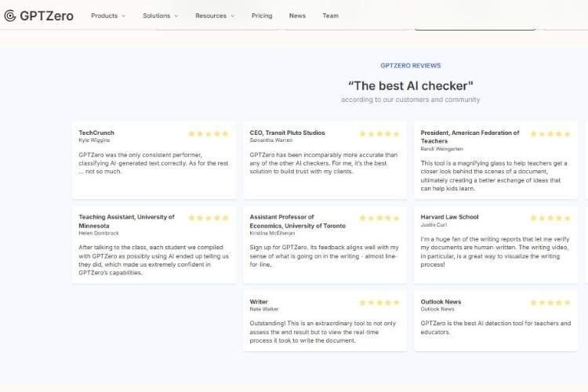Image resolution: width=588 pixels, height=392 pixels.
Task: Click star rating on Writer review
Action: pos(379,303)
